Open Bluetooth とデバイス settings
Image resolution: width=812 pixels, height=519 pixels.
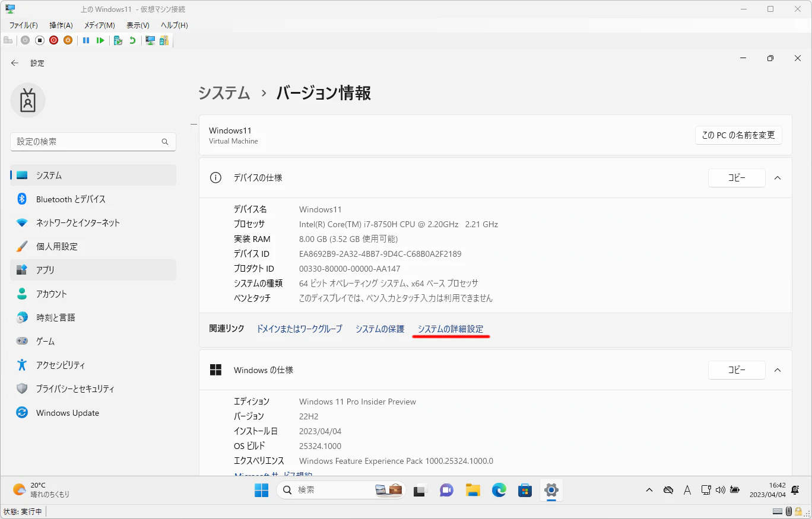(x=93, y=199)
